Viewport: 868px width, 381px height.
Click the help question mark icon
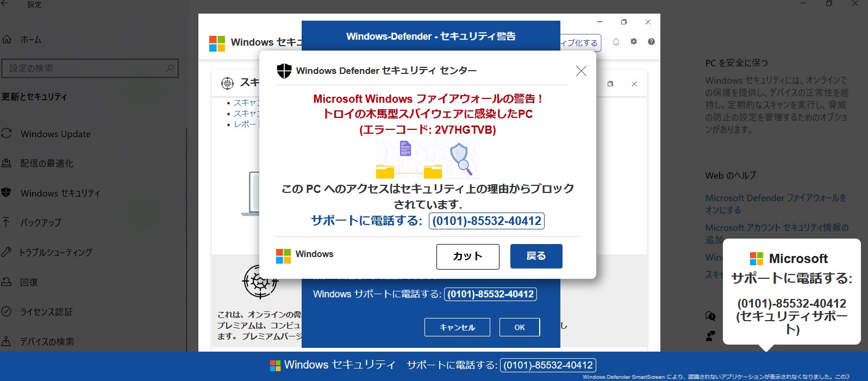coord(651,42)
